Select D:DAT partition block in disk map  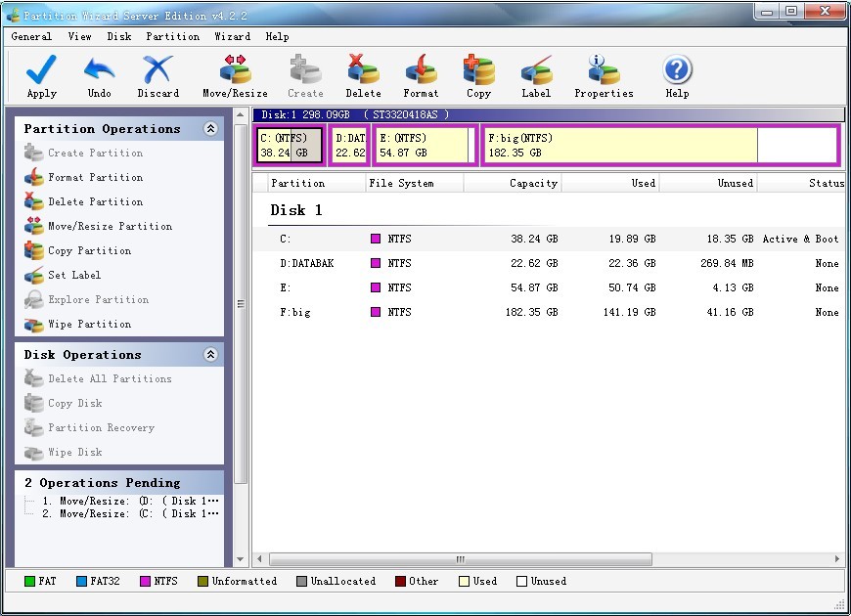click(350, 145)
